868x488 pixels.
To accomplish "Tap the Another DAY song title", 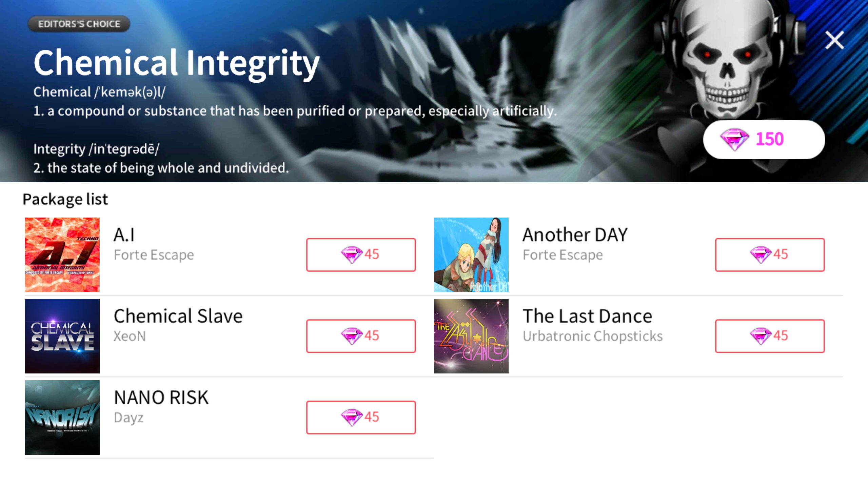I will [x=575, y=235].
